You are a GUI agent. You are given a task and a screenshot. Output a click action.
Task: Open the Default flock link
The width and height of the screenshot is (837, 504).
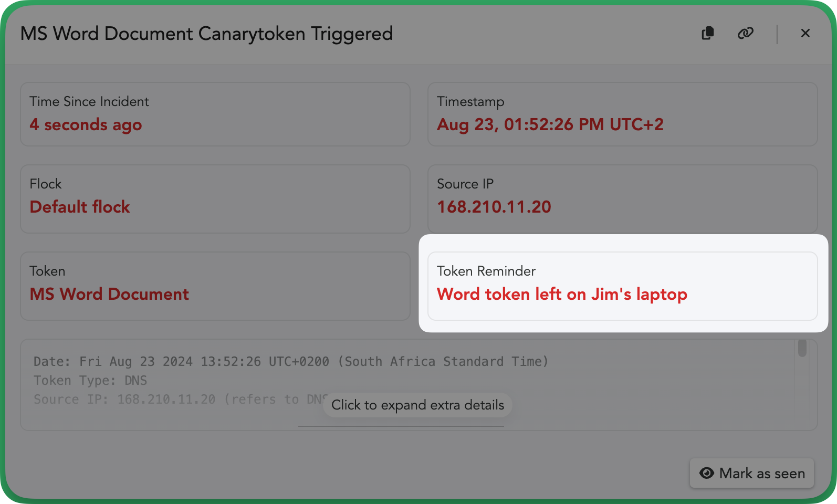coord(80,207)
